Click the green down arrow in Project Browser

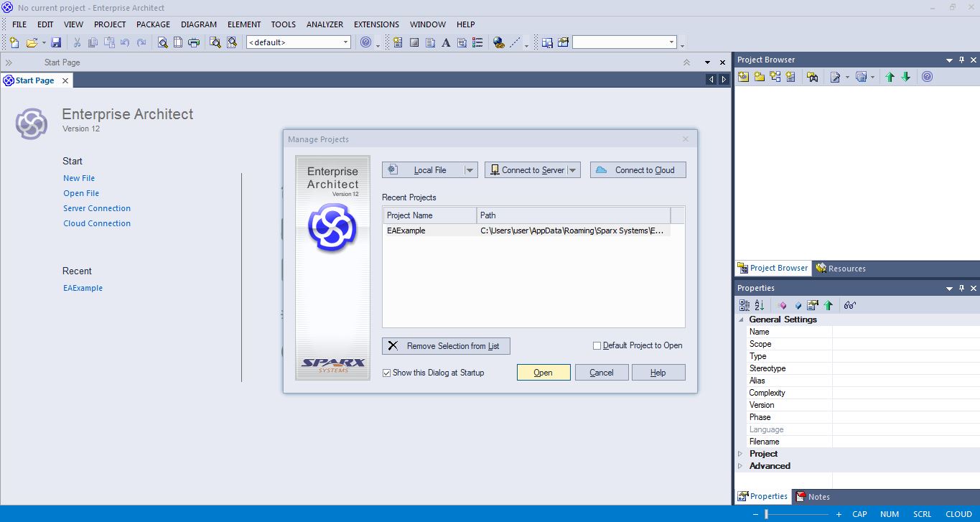click(906, 77)
